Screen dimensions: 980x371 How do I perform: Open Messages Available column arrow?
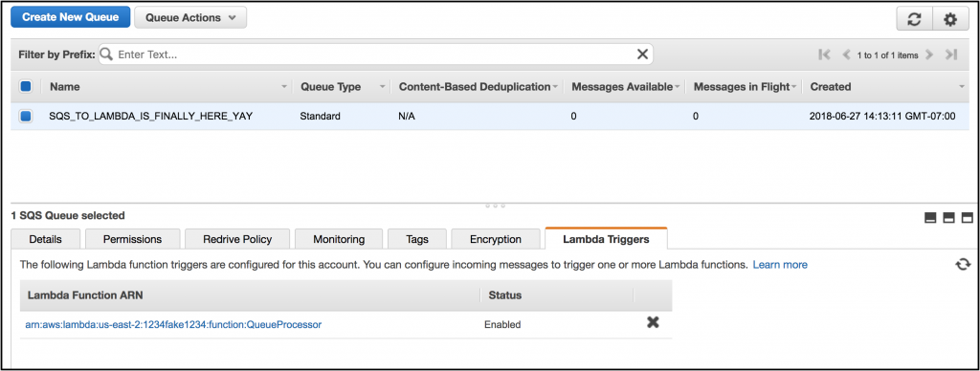tap(677, 87)
